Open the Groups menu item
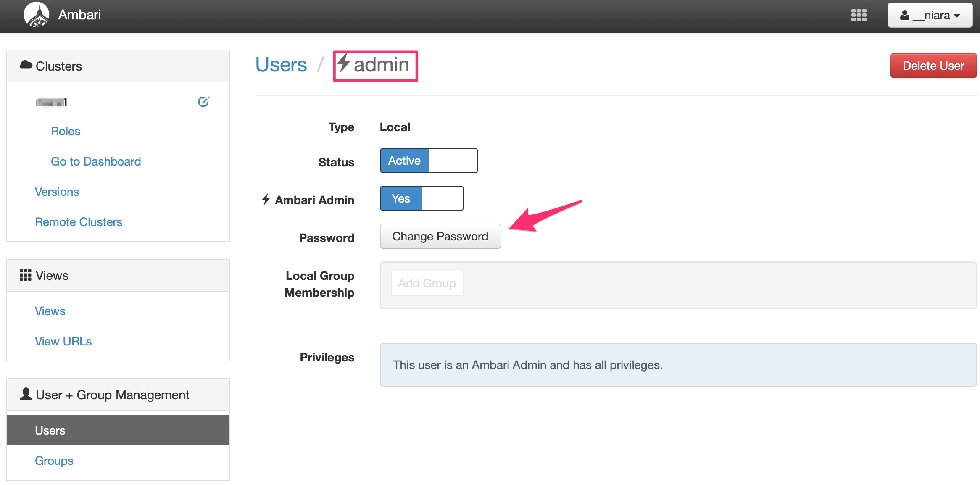The image size is (980, 485). (54, 461)
